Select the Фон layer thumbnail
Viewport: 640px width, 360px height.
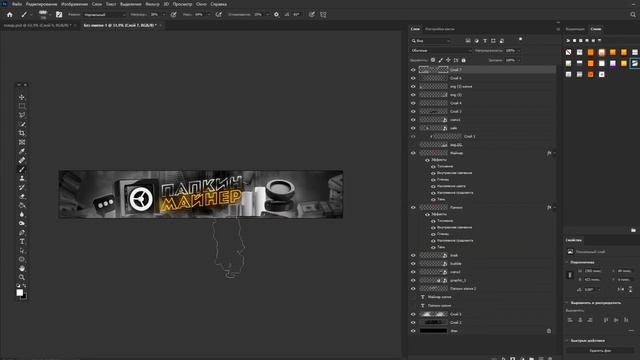[x=433, y=331]
